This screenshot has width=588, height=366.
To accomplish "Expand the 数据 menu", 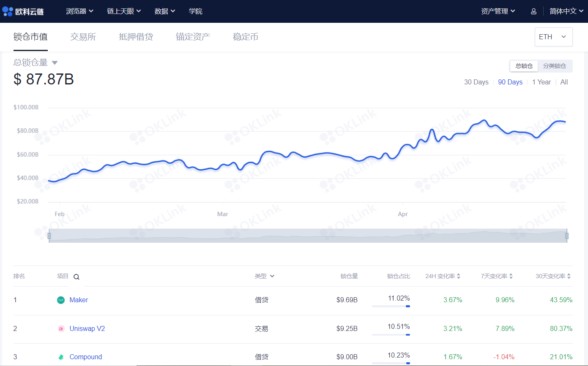I will [164, 11].
